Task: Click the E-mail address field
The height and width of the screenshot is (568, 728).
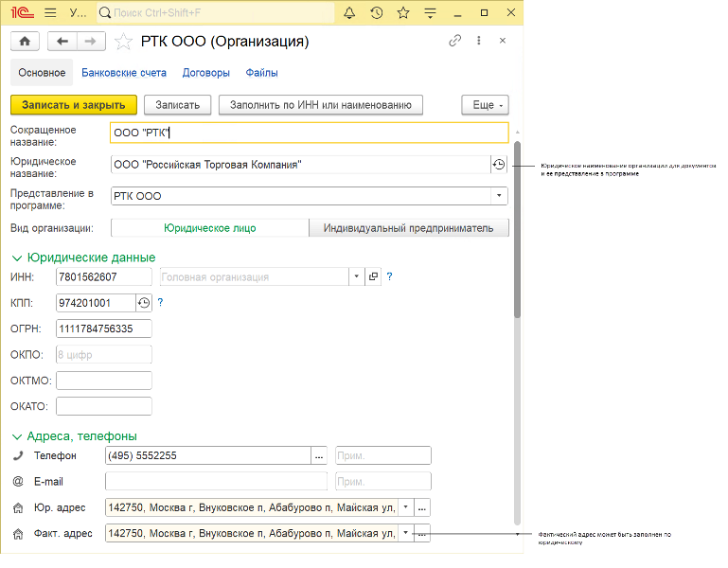Action: pos(217,482)
